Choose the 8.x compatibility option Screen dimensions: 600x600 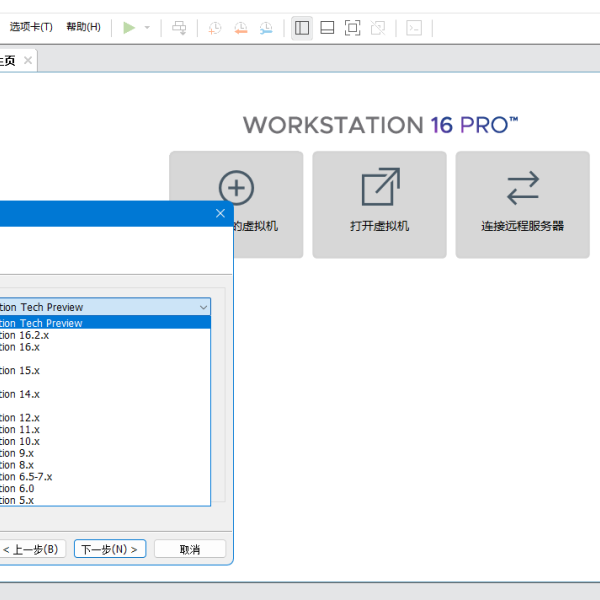105,465
